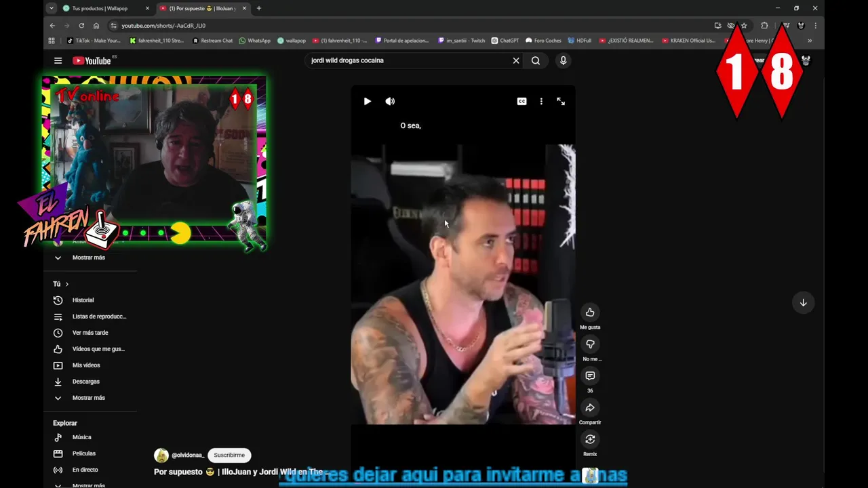Open the YouTube hamburger guide menu
Image resolution: width=868 pixels, height=488 pixels.
click(58, 60)
